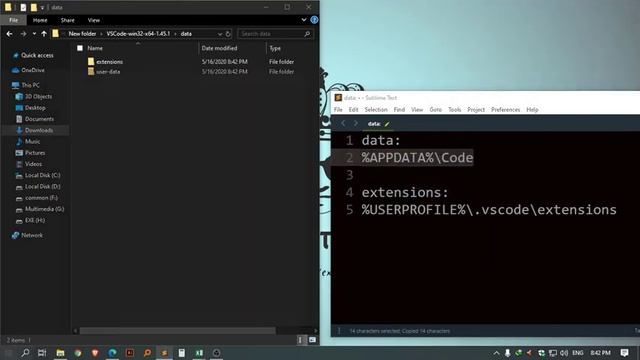Open Sublime Text Find menu

[x=399, y=110]
